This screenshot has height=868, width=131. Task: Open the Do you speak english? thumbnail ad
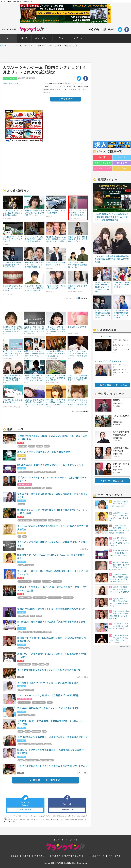pyautogui.click(x=34, y=318)
